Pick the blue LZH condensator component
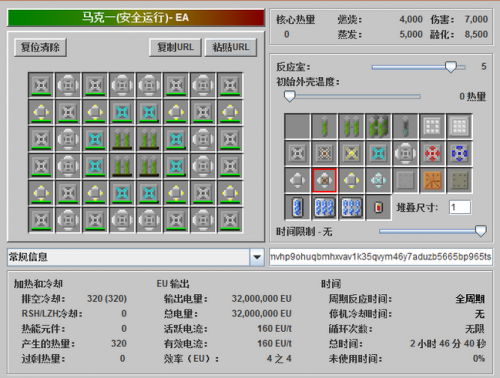This screenshot has height=378, width=500. pyautogui.click(x=459, y=154)
